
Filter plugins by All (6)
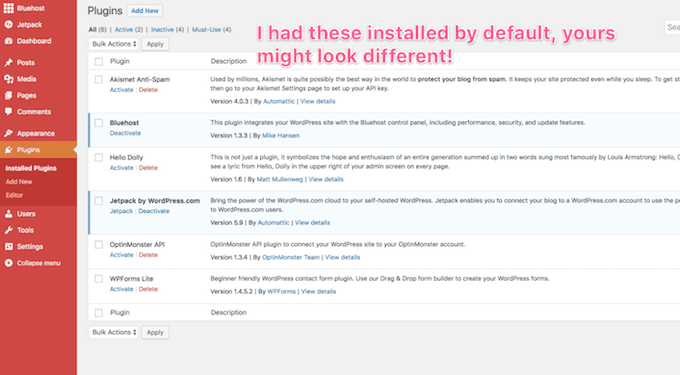point(98,29)
